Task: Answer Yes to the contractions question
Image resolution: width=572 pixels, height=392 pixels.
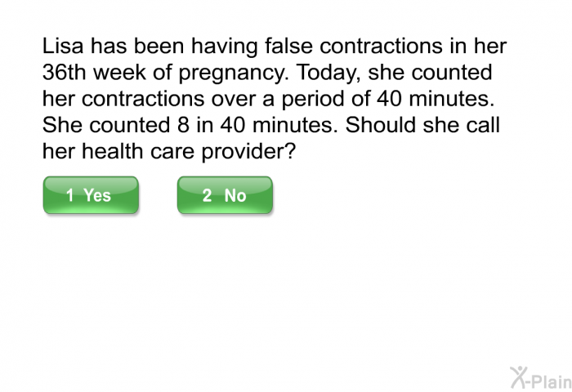Action: point(91,195)
